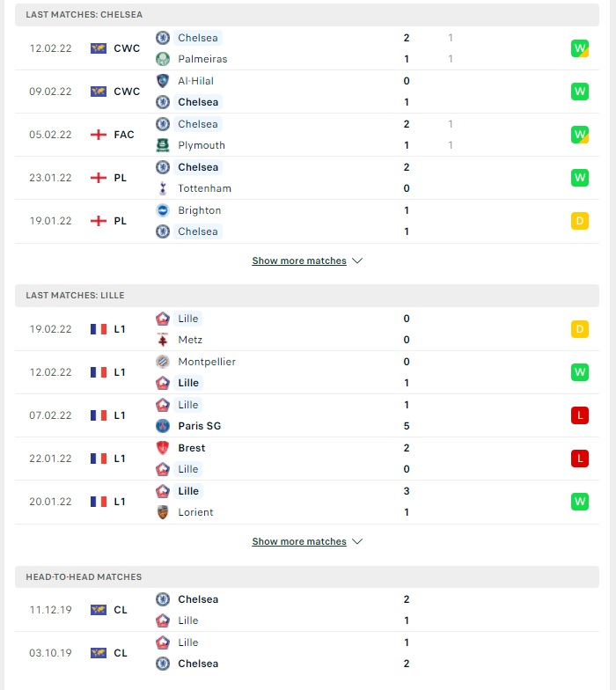
Task: Click the Metz club crest icon
Action: click(x=163, y=340)
